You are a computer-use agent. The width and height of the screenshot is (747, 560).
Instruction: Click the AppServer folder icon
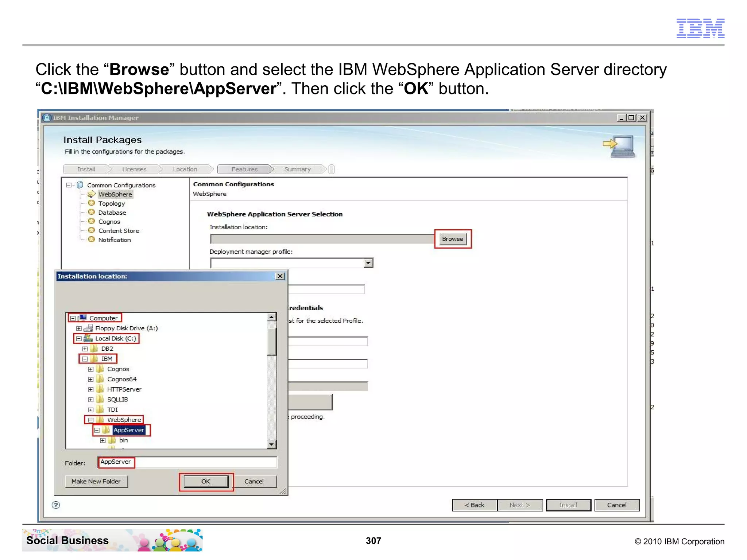(x=106, y=430)
